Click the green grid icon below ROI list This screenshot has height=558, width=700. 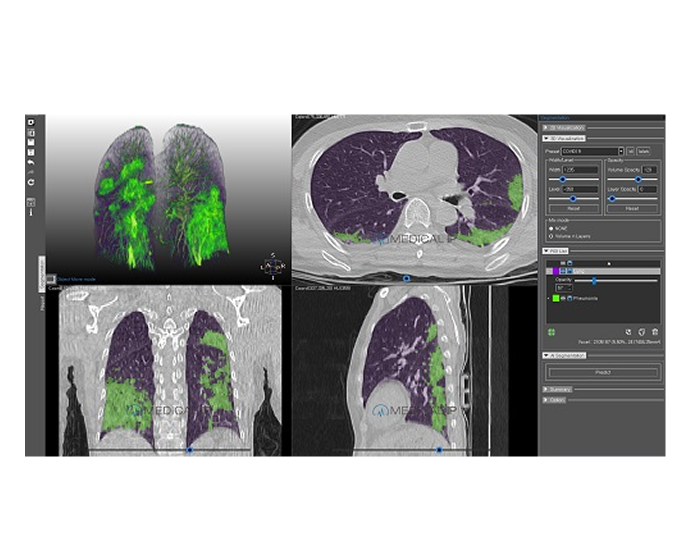point(550,331)
